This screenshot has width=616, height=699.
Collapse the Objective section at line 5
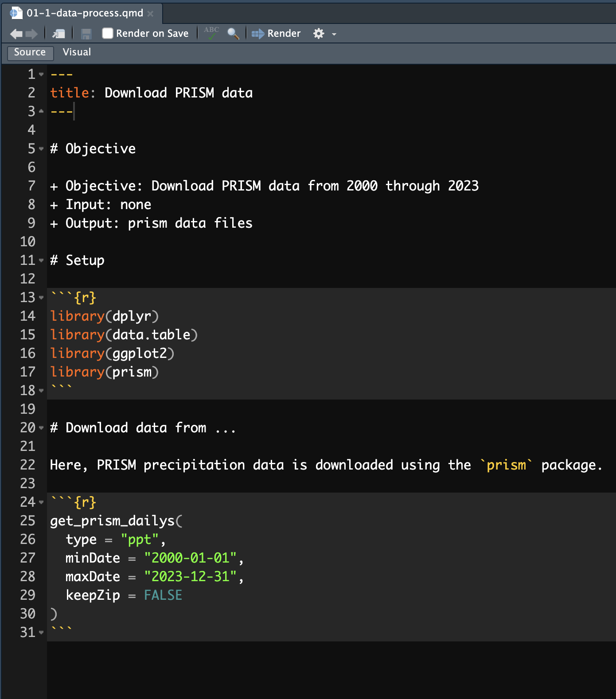point(41,149)
